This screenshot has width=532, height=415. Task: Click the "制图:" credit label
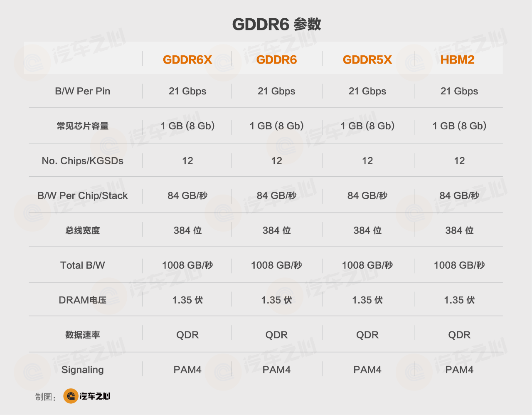tap(46, 397)
